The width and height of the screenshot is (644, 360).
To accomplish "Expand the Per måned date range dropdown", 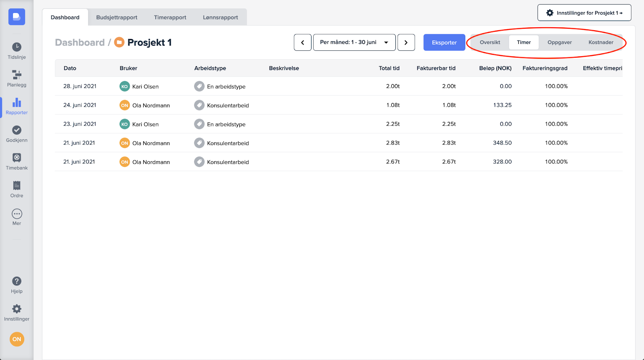I will coord(354,42).
